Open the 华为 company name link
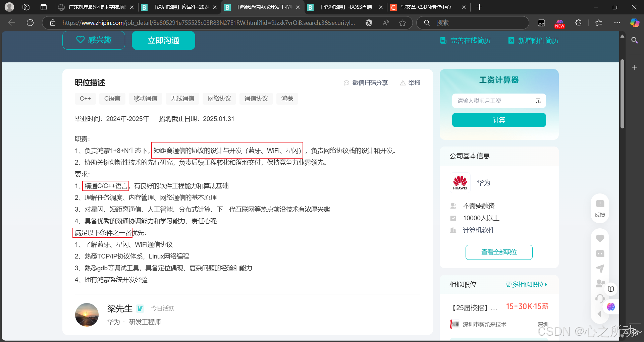644x342 pixels. point(484,183)
